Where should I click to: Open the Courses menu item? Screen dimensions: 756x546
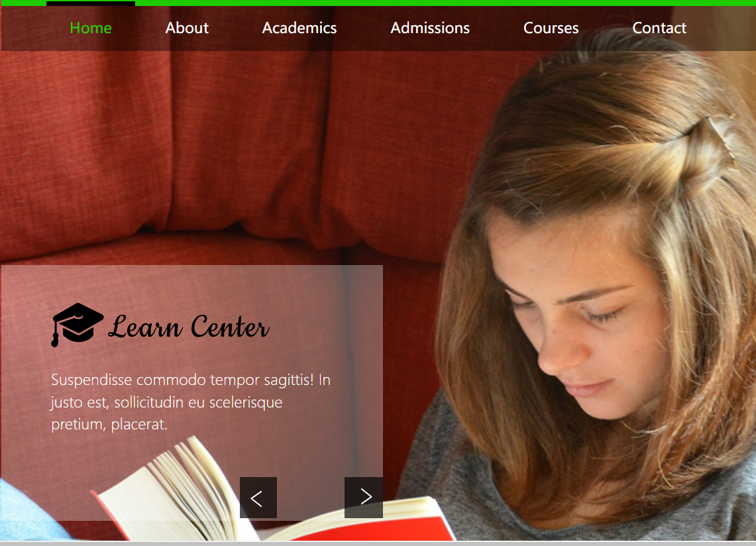click(551, 28)
